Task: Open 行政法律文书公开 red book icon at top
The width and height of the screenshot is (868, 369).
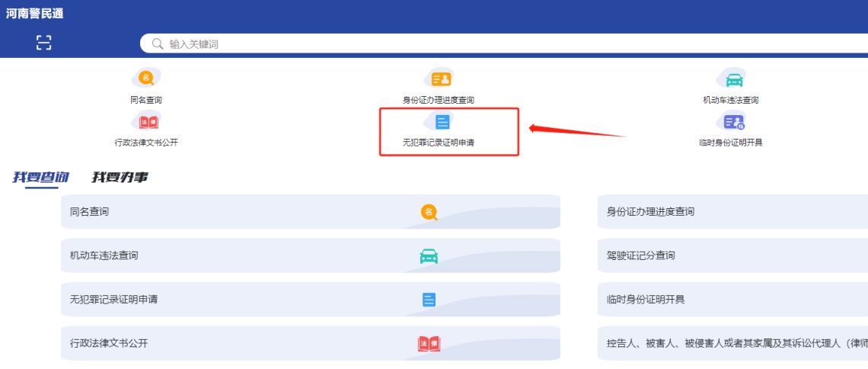Action: pos(146,121)
